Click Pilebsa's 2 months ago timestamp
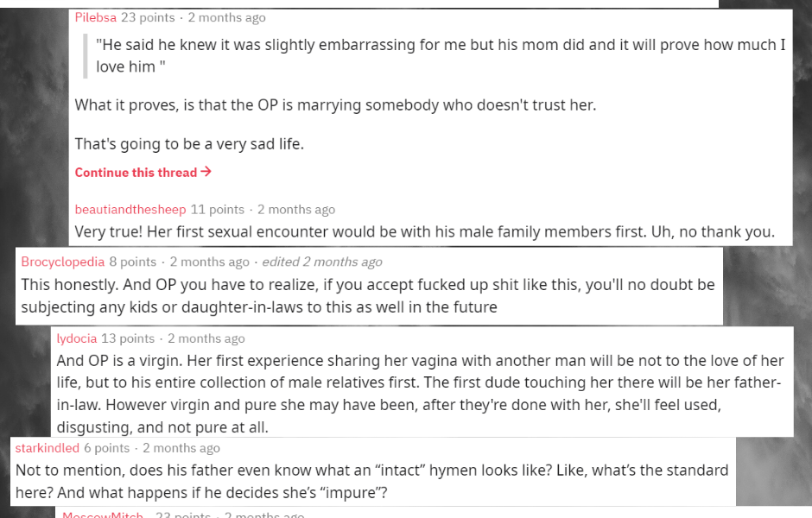Screen dimensions: 812x518 (227, 17)
